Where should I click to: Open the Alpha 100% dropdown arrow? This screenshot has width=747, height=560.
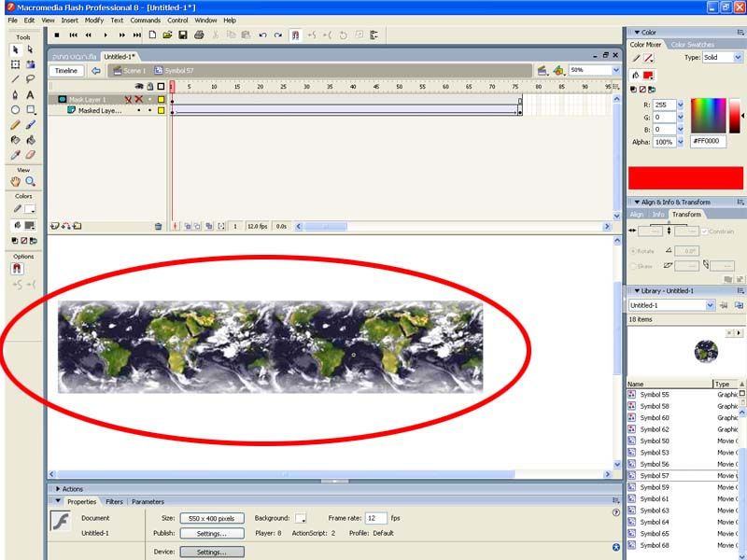681,142
